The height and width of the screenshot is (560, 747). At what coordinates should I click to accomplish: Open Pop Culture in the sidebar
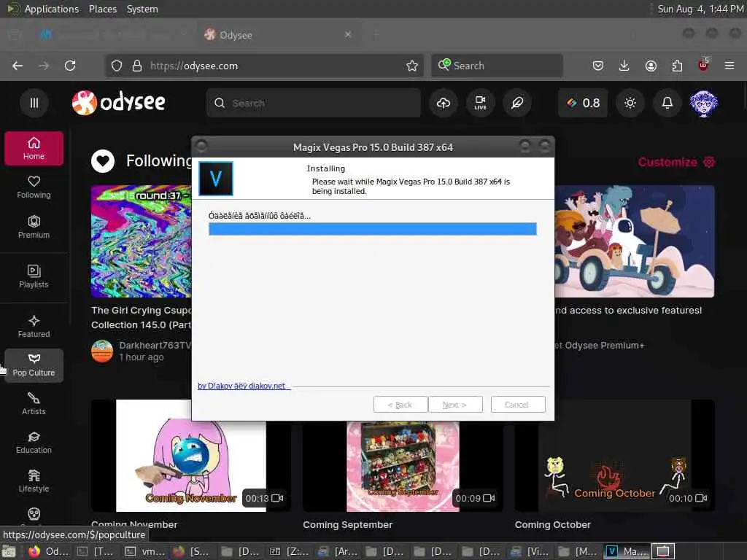tap(34, 365)
